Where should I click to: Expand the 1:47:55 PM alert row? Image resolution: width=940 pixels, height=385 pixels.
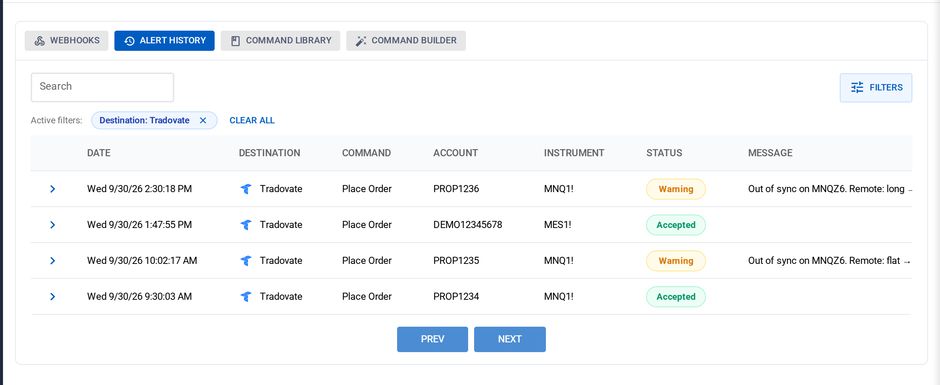(52, 225)
